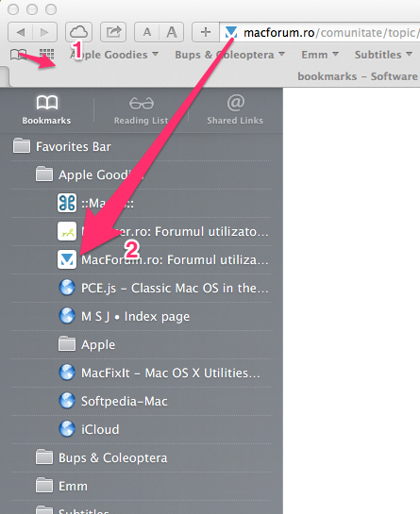The width and height of the screenshot is (420, 514).
Task: Open the iCloud bookmark
Action: coord(141,429)
